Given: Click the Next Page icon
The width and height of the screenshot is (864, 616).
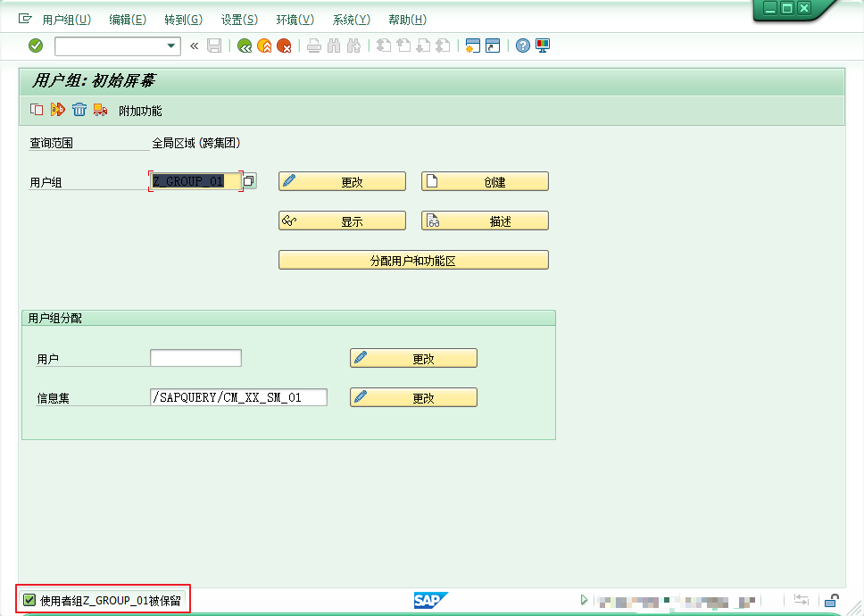Looking at the screenshot, I should click(423, 46).
